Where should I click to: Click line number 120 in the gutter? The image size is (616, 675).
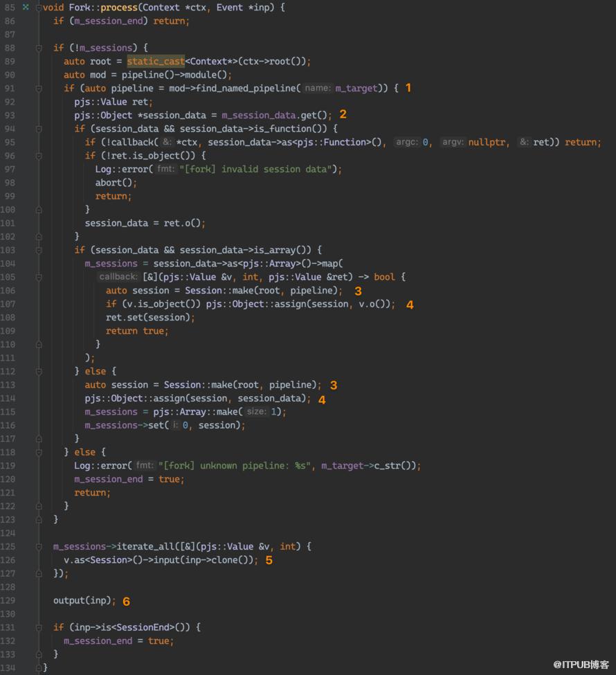tap(8, 479)
